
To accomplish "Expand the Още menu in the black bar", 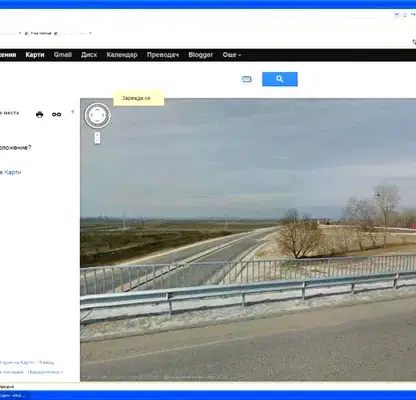I will [x=232, y=55].
